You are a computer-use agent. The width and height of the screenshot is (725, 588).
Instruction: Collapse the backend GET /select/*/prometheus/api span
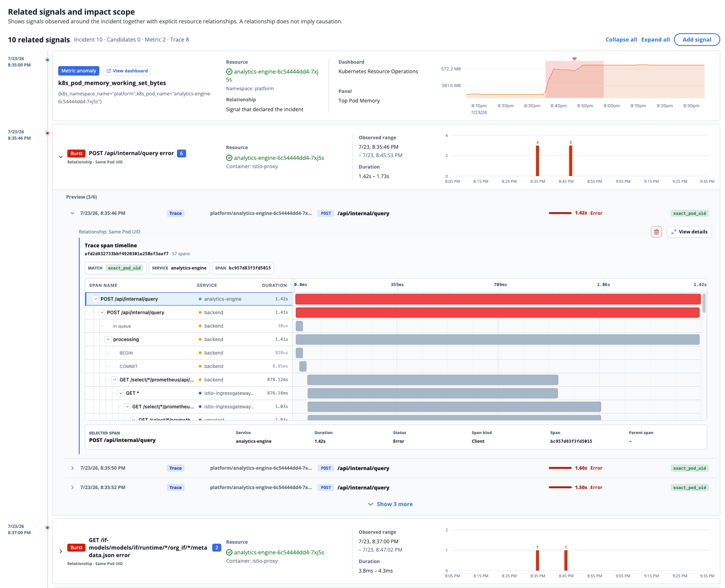coord(114,380)
